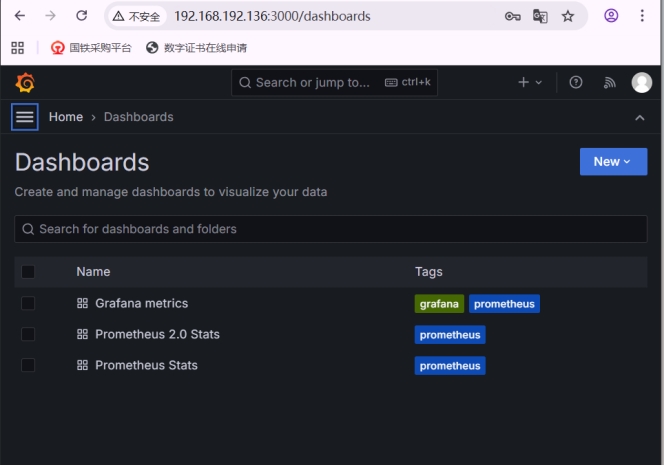Focus the Search or jump to box
The image size is (664, 466).
click(334, 83)
